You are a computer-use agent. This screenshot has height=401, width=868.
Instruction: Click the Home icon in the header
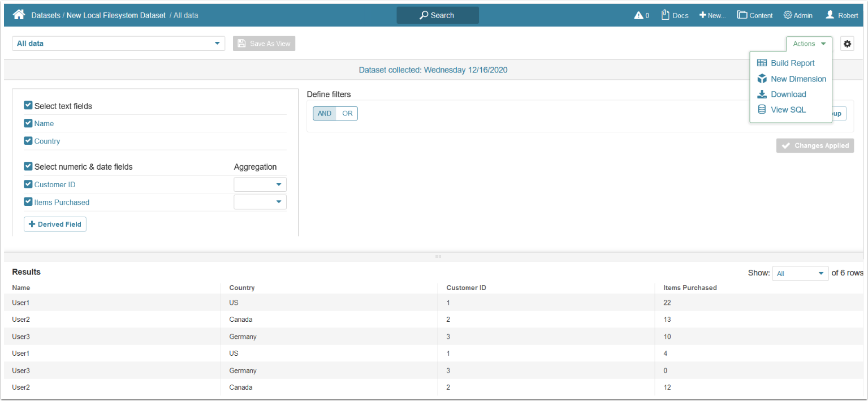(x=19, y=15)
